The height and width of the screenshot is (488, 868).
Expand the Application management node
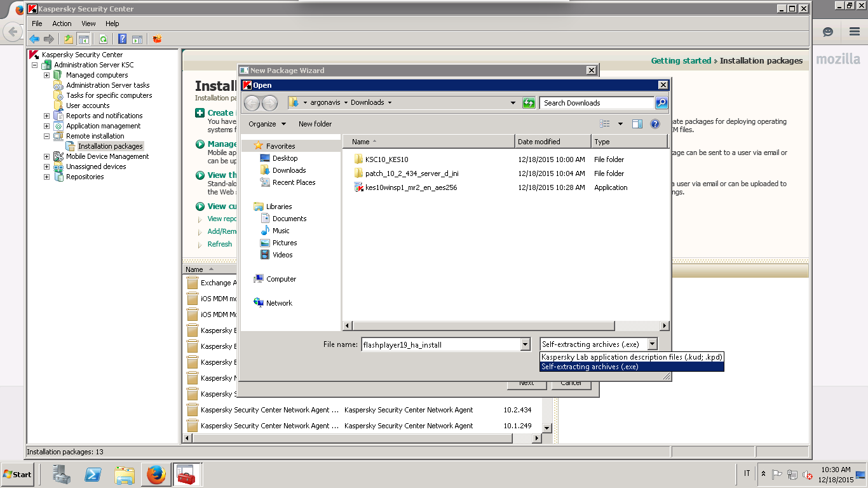(x=46, y=126)
